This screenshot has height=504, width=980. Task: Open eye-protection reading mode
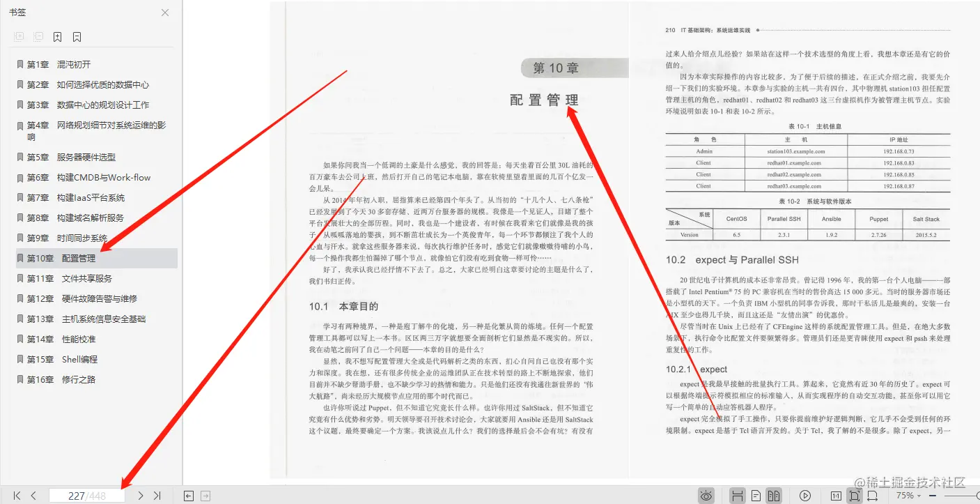[706, 495]
